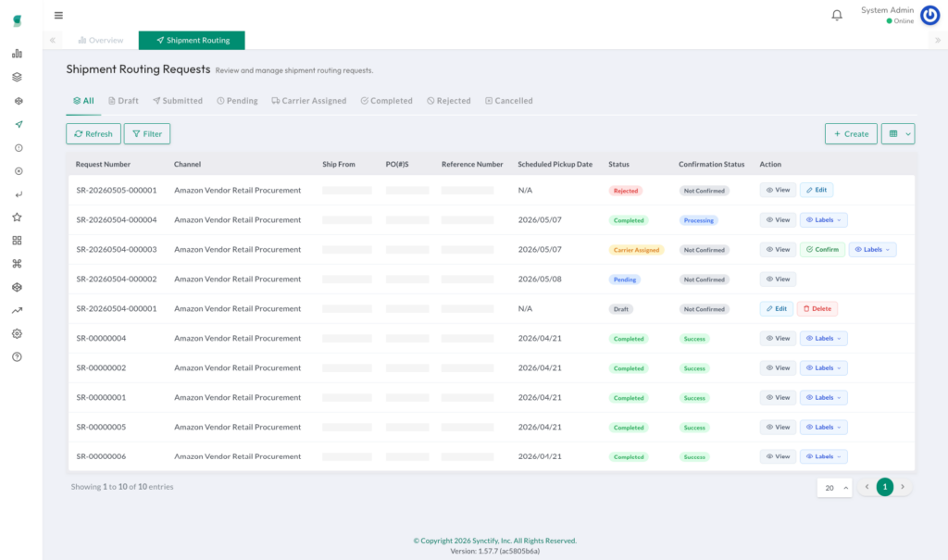Go to the previous page arrow
The width and height of the screenshot is (948, 560).
(x=867, y=487)
